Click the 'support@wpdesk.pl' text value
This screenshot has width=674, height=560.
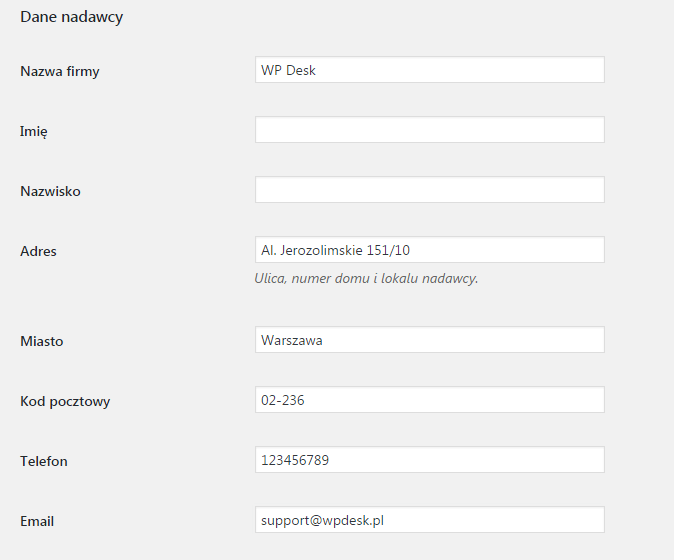pos(322,521)
